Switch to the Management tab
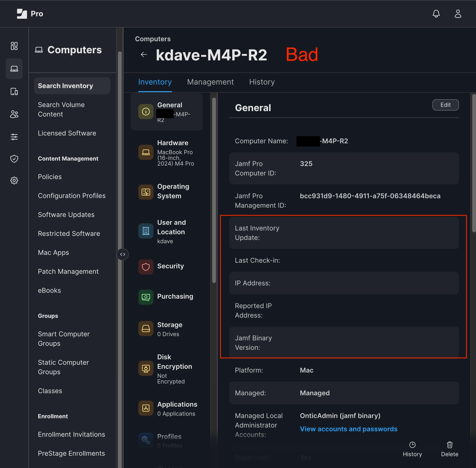The width and height of the screenshot is (476, 468). coord(210,82)
